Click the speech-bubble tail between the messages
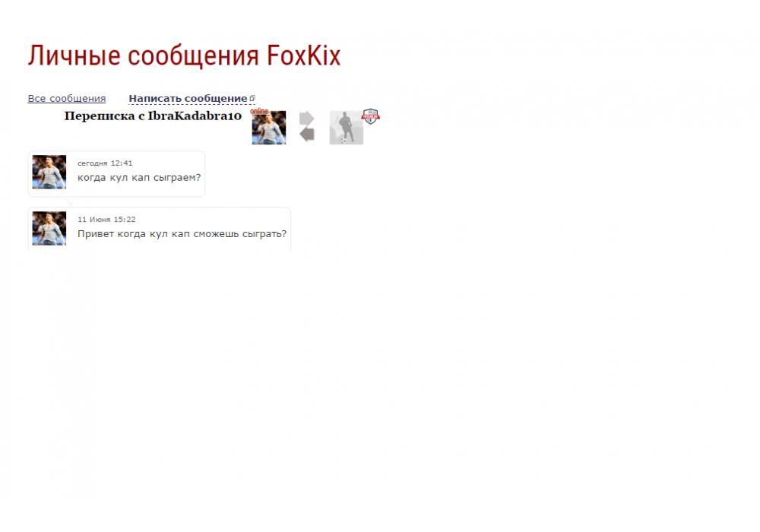Screen dimensions: 760x532 pyautogui.click(x=69, y=202)
